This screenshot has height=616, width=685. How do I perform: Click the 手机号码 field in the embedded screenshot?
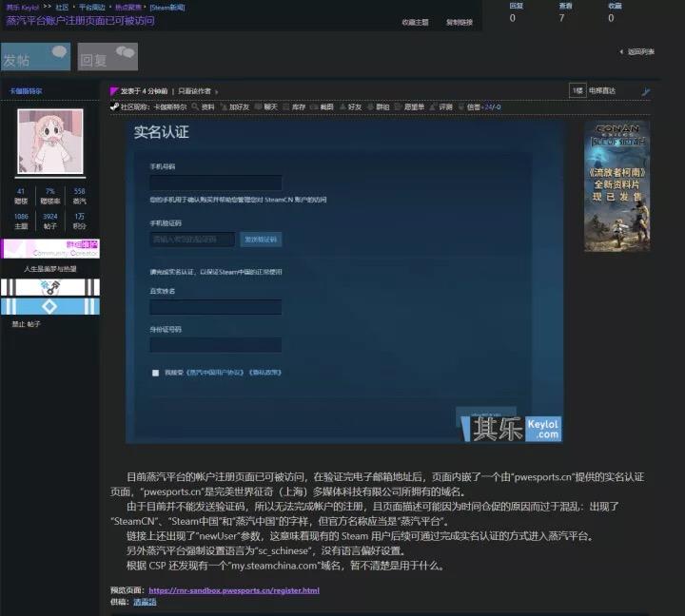click(216, 183)
